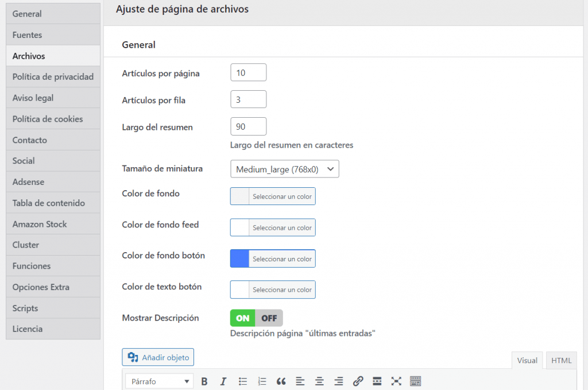Image resolution: width=588 pixels, height=390 pixels.
Task: Enable fullscreen editor mode
Action: point(396,381)
